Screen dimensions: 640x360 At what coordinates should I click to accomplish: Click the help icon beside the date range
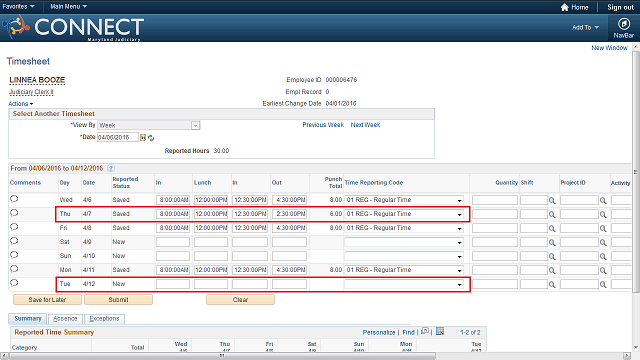(111, 168)
